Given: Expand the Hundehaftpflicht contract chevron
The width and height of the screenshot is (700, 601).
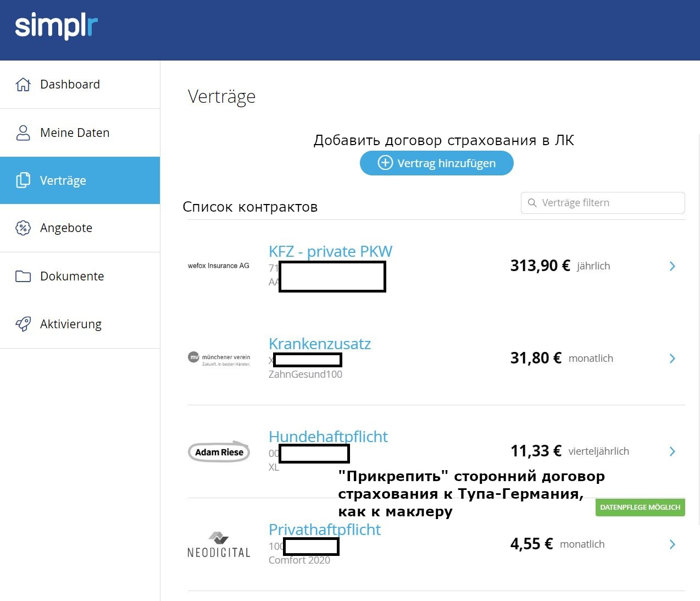Looking at the screenshot, I should (x=672, y=451).
